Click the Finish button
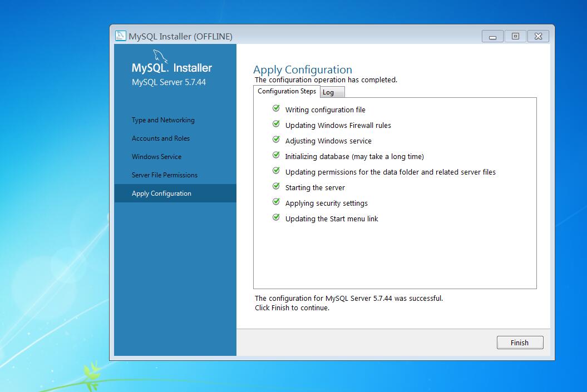 (x=520, y=343)
